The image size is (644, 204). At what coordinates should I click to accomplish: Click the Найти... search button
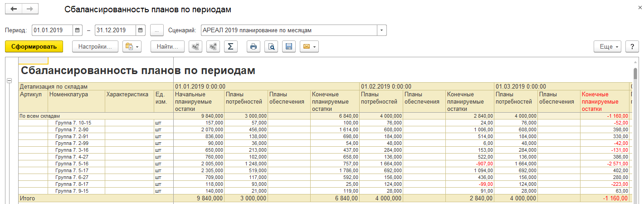tap(168, 46)
